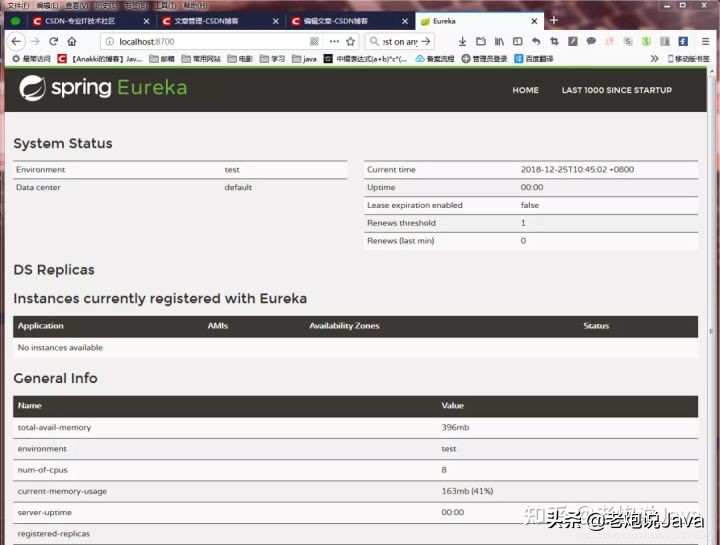Open the hamburger application menu
The image size is (720, 545).
click(706, 41)
